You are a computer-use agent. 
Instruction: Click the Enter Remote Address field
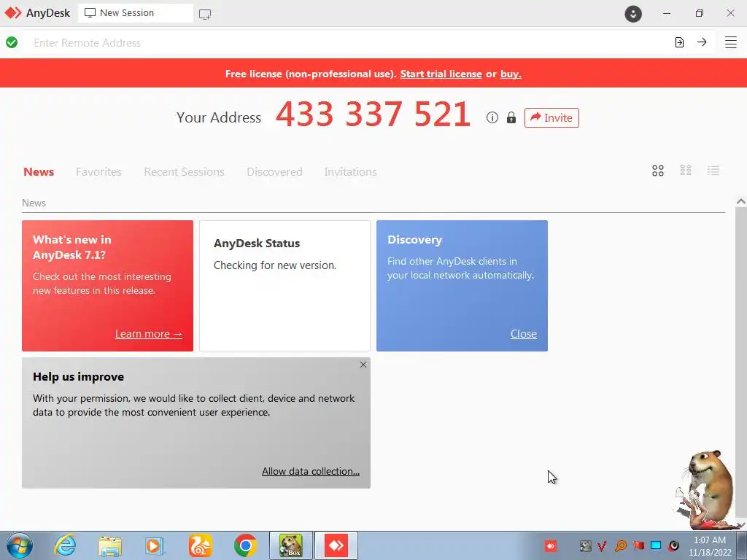(x=347, y=43)
